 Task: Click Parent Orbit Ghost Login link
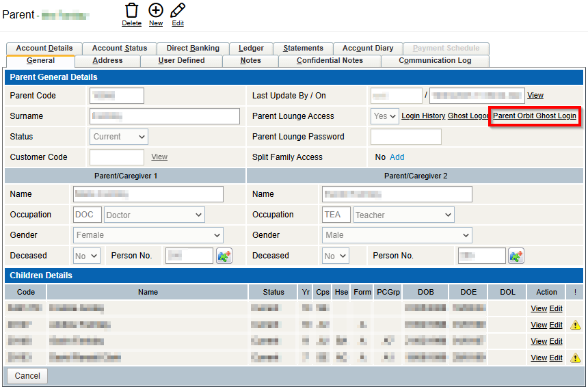[x=535, y=116]
